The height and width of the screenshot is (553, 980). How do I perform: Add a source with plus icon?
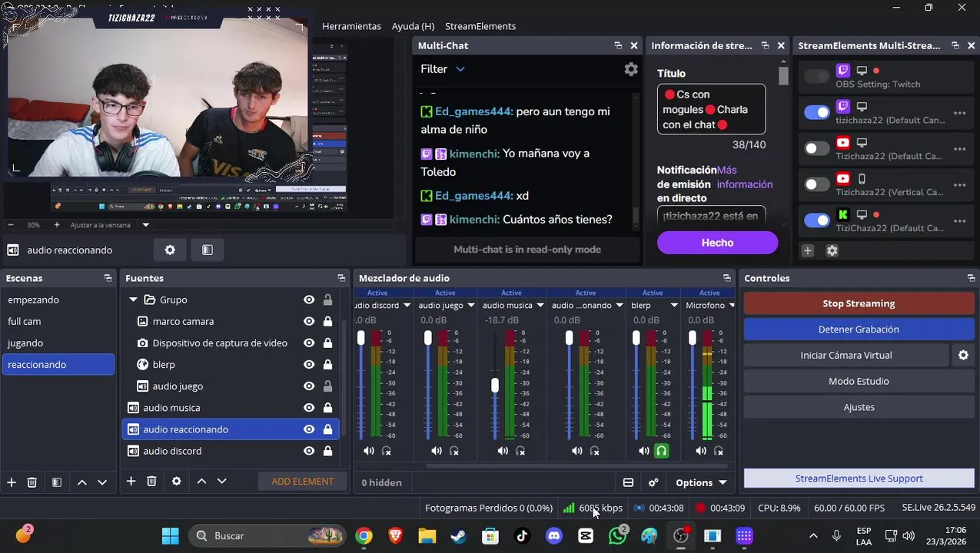click(131, 481)
